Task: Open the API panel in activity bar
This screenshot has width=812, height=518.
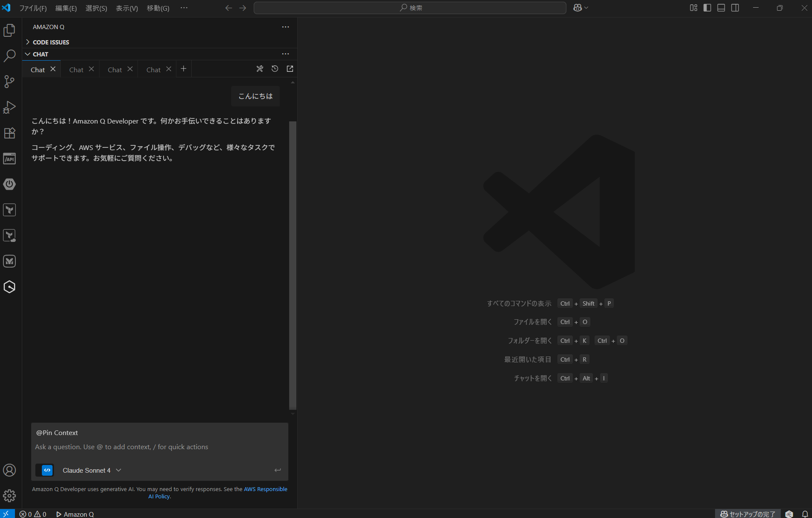Action: tap(9, 159)
